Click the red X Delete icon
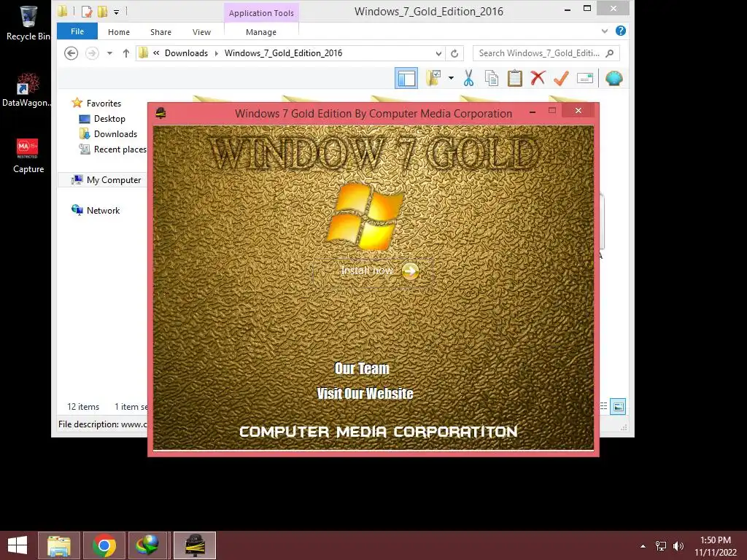 tap(538, 77)
